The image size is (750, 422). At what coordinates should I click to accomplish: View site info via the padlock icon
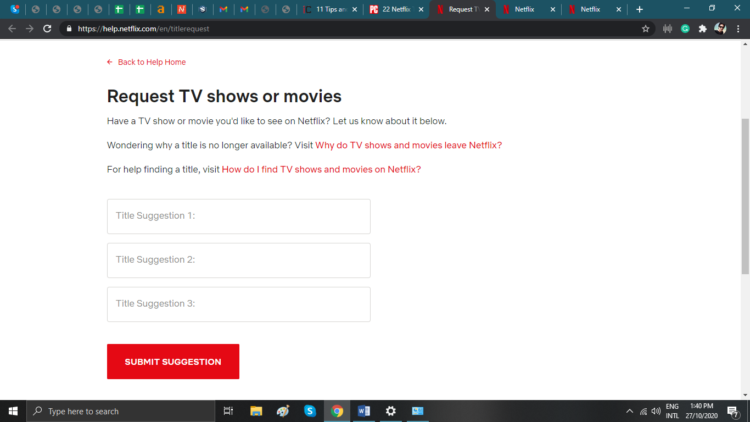coord(69,29)
